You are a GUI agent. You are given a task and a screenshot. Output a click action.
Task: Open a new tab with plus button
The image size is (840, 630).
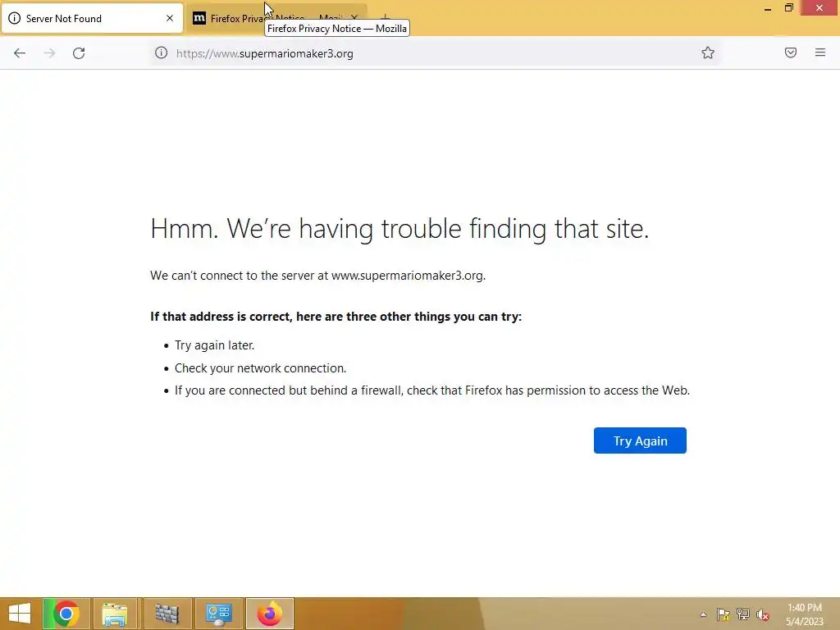(386, 18)
